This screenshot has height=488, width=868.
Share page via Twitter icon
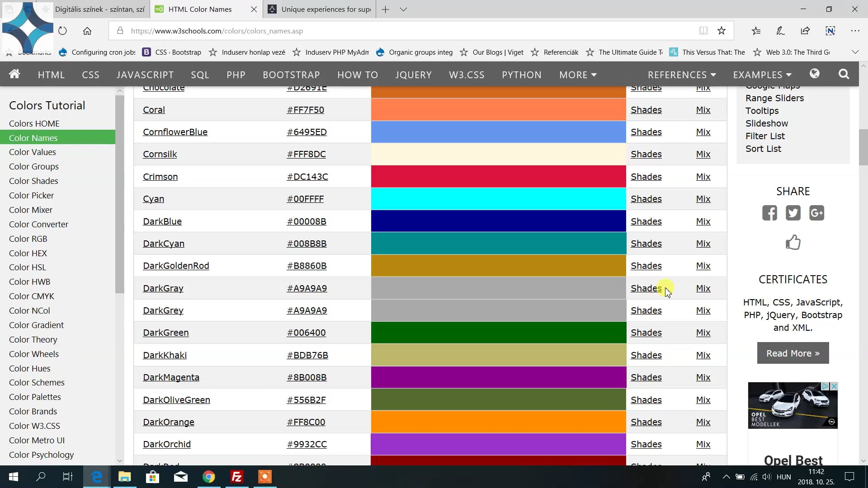(793, 213)
